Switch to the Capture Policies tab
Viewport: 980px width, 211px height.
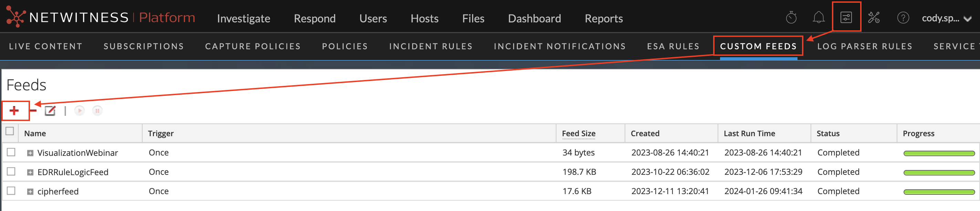click(253, 47)
